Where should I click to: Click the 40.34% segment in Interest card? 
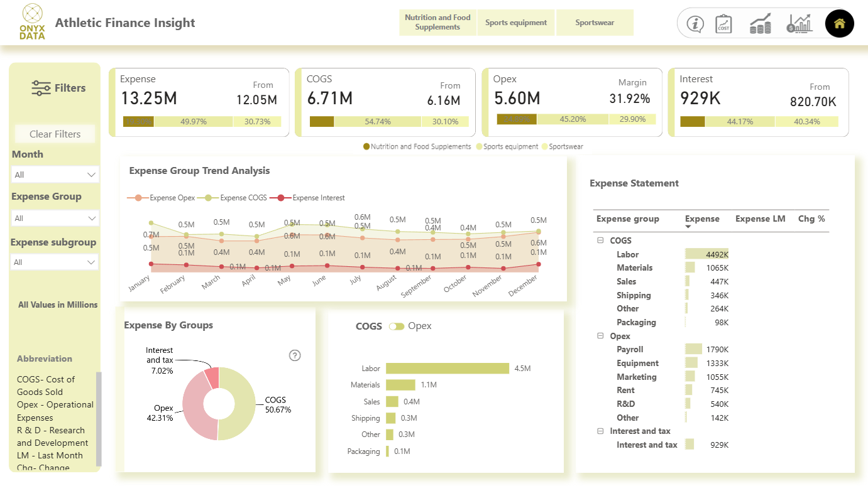pyautogui.click(x=806, y=122)
